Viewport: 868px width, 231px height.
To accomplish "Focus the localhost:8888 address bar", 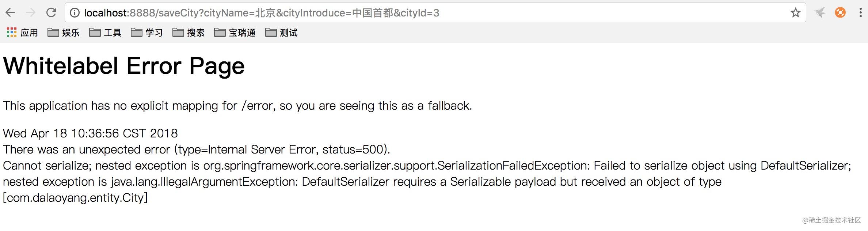I will coord(435,13).
